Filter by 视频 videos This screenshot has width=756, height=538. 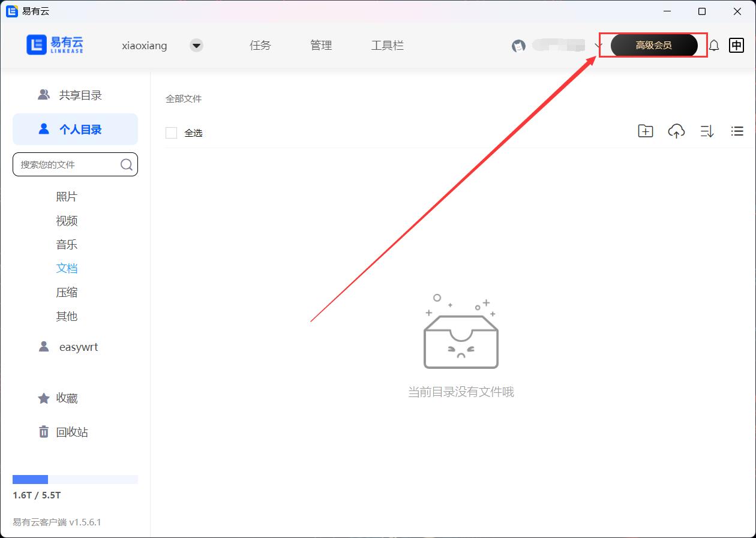67,221
